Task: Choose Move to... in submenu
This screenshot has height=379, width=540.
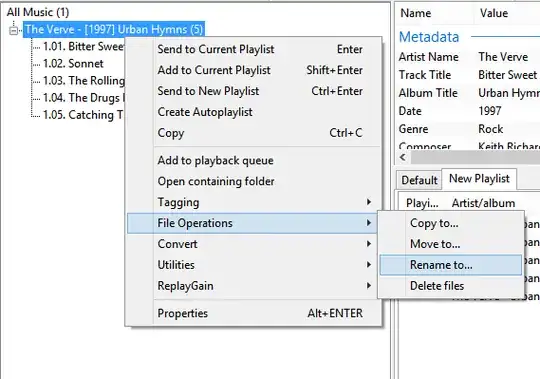Action: click(x=451, y=244)
